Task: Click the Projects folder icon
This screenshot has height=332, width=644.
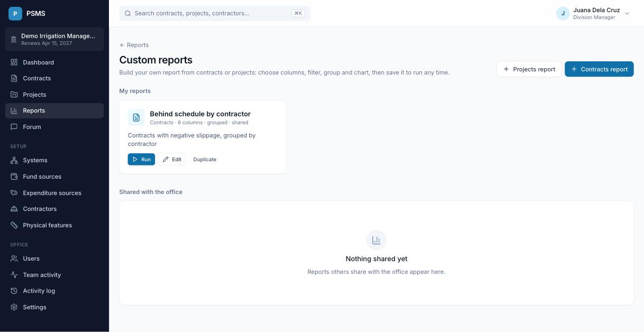Action: [x=14, y=95]
